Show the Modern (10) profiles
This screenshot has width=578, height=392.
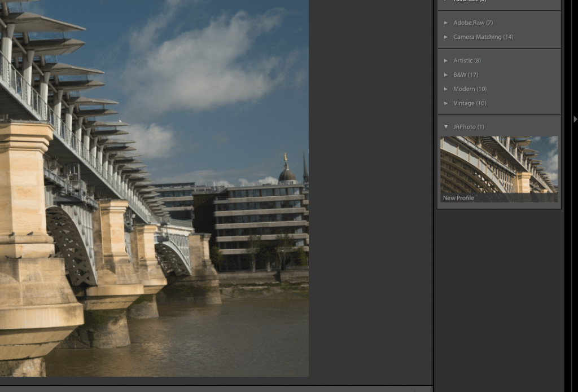pyautogui.click(x=446, y=89)
